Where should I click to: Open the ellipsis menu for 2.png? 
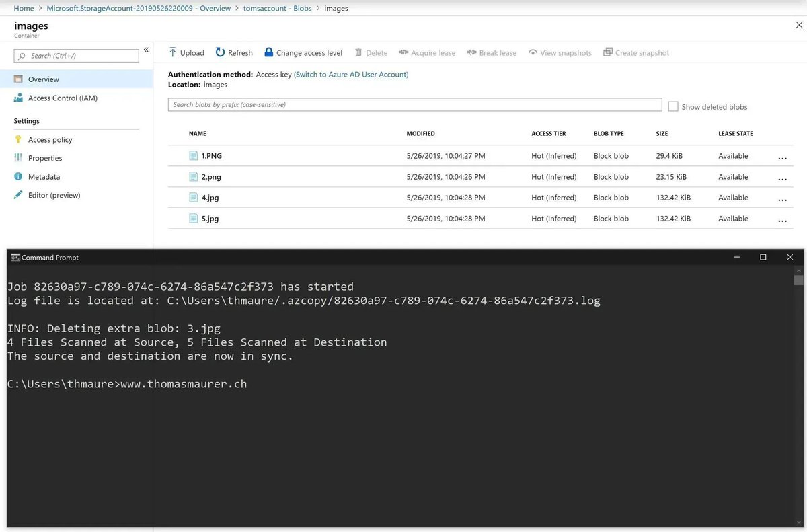[782, 179]
